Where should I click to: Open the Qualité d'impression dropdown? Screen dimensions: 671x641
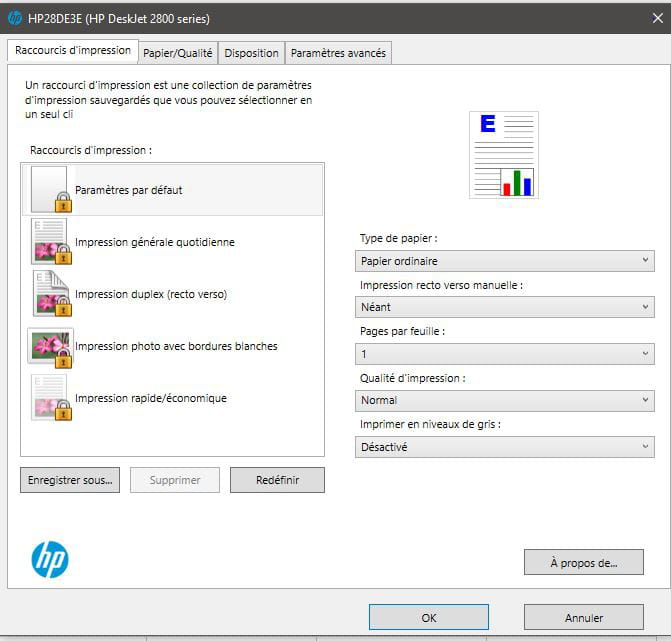click(505, 401)
